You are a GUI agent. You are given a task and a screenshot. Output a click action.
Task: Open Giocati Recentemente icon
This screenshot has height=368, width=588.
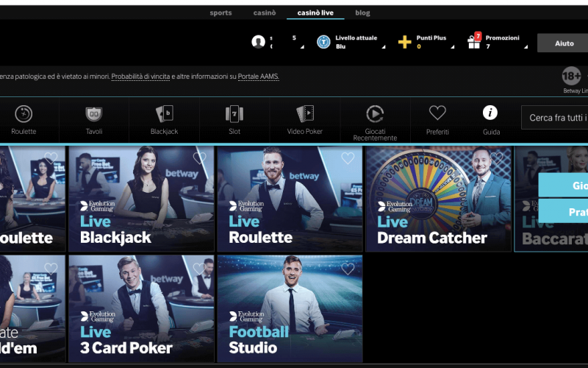[375, 114]
